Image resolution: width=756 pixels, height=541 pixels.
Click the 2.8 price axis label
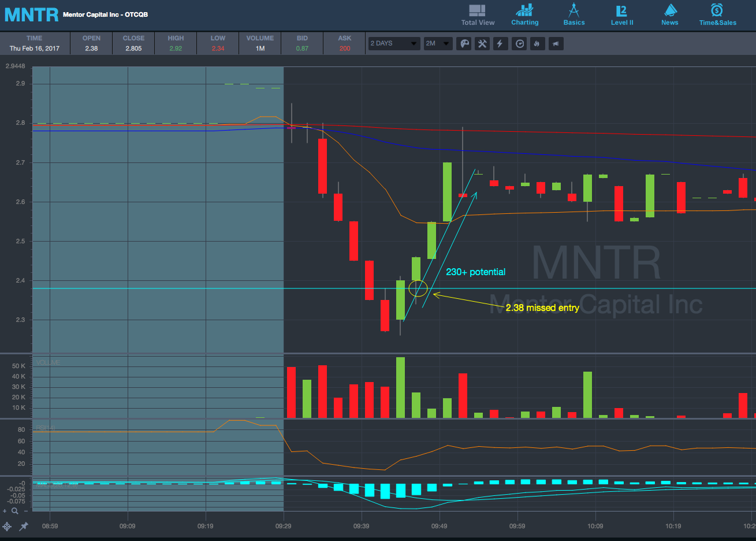[21, 123]
